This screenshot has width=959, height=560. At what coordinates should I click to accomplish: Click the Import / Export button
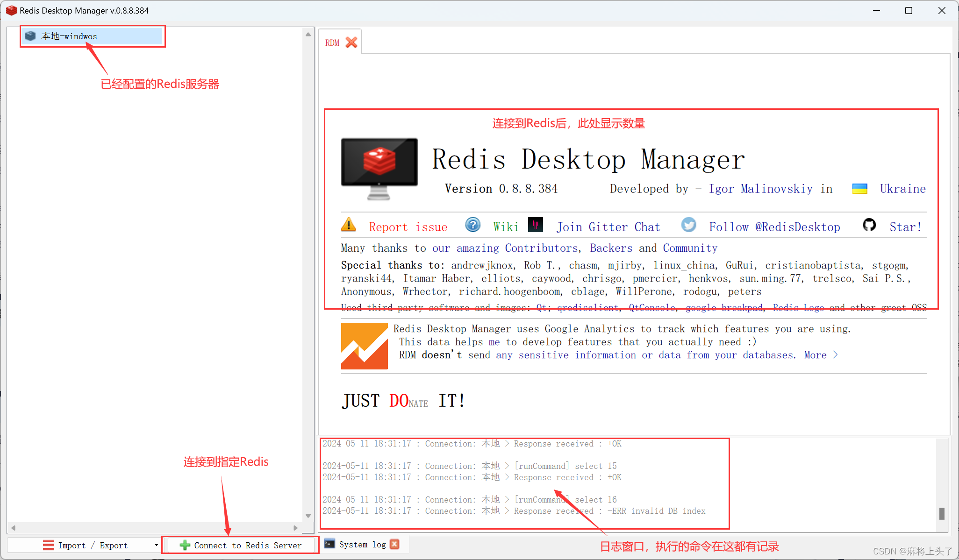[84, 545]
